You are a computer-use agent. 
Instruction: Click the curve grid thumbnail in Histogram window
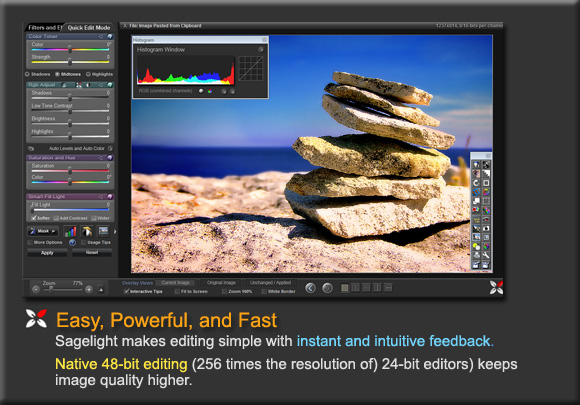[x=251, y=68]
